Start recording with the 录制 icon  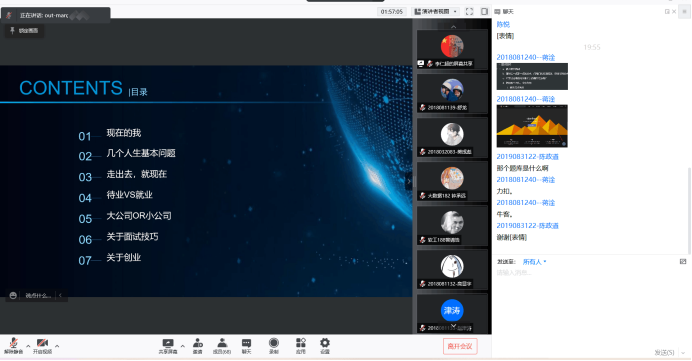click(274, 346)
